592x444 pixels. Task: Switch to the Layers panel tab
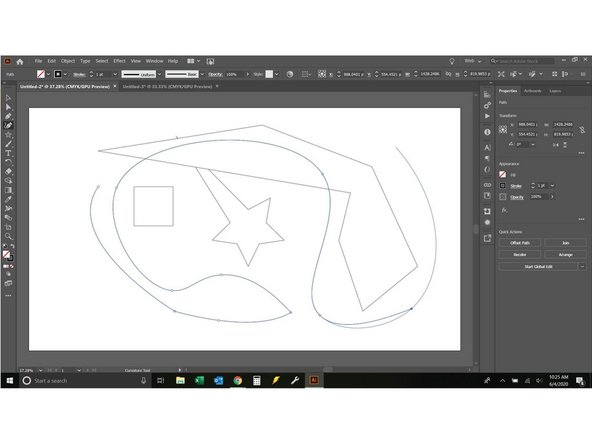tap(555, 91)
